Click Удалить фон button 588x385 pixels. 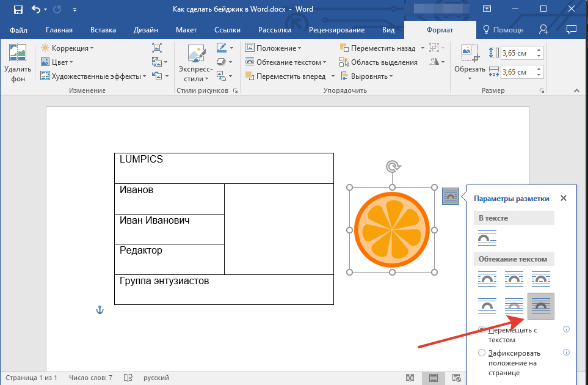click(x=18, y=63)
